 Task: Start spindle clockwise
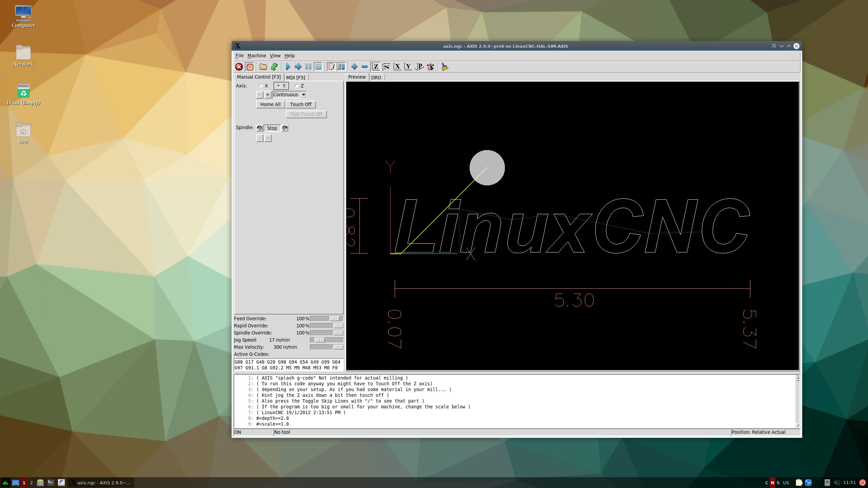pos(285,128)
